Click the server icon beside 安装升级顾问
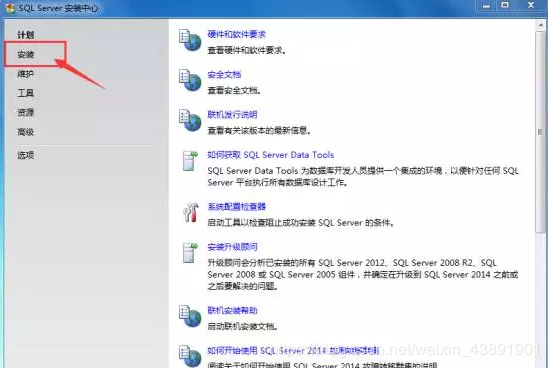Image resolution: width=548 pixels, height=368 pixels. [190, 253]
